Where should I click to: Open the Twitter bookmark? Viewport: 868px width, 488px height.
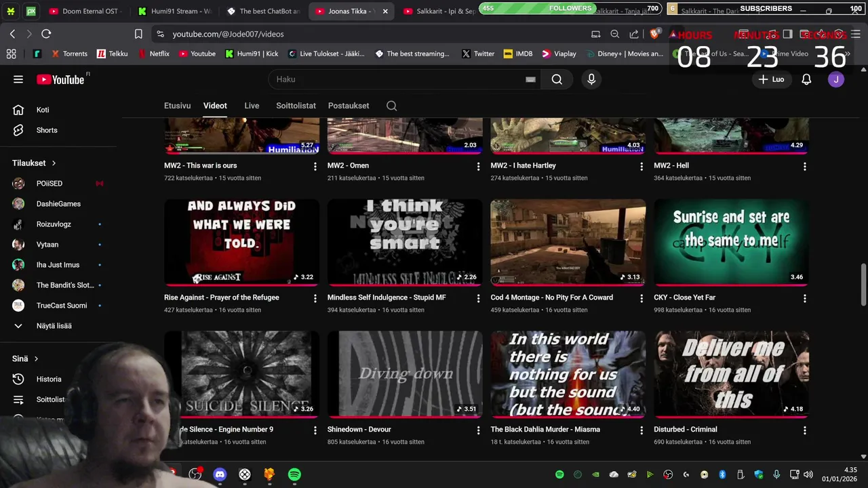[x=477, y=54]
